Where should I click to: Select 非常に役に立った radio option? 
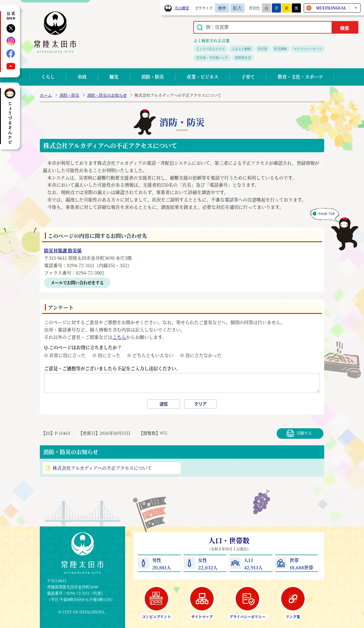[x=46, y=355]
